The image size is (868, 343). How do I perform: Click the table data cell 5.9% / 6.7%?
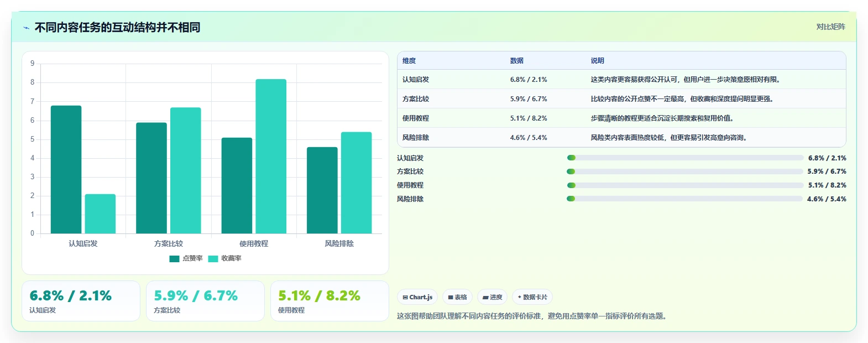[x=529, y=99]
